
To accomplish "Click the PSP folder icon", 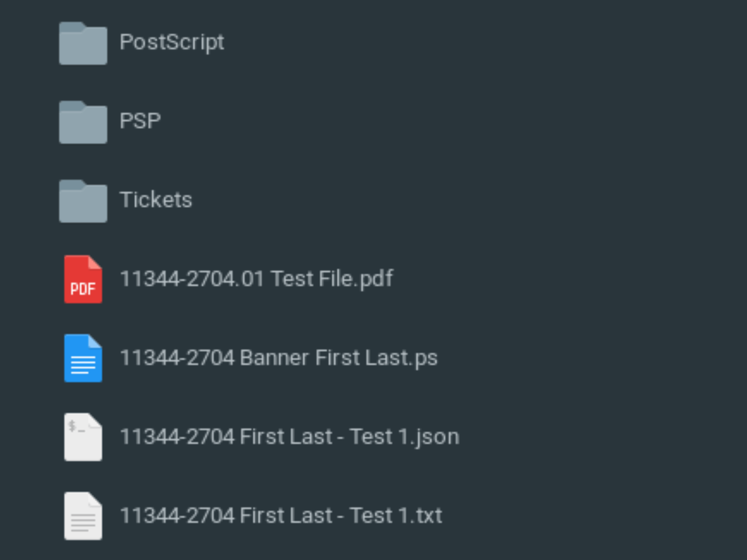I will (83, 122).
